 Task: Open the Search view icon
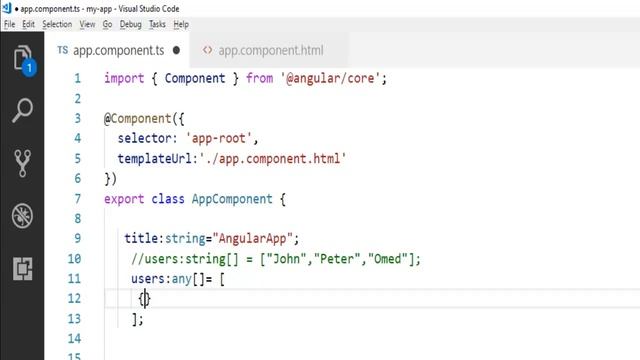tap(22, 110)
